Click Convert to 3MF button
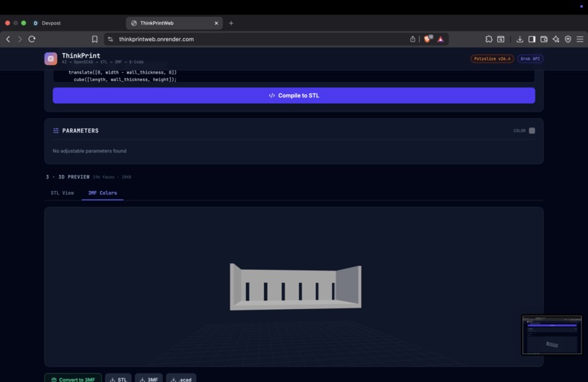The width and height of the screenshot is (588, 382). pos(73,378)
